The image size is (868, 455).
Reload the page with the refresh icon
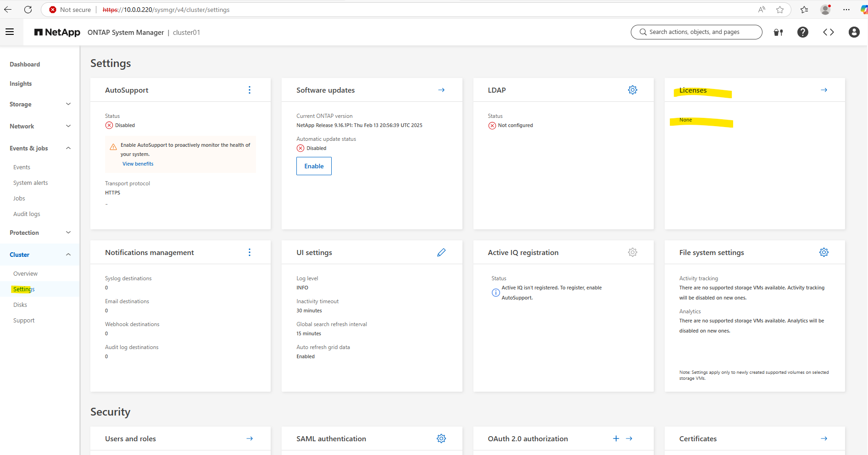(28, 10)
